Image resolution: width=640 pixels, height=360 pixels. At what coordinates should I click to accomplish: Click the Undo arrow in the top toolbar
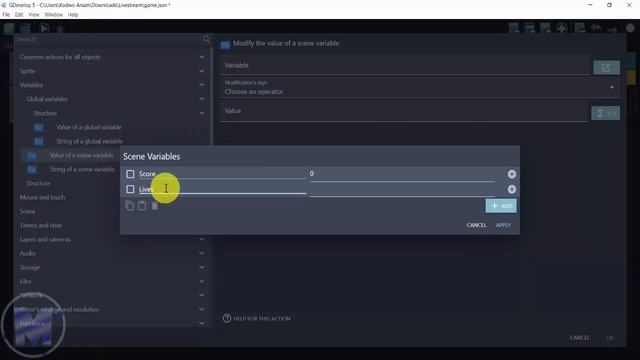pos(596,28)
